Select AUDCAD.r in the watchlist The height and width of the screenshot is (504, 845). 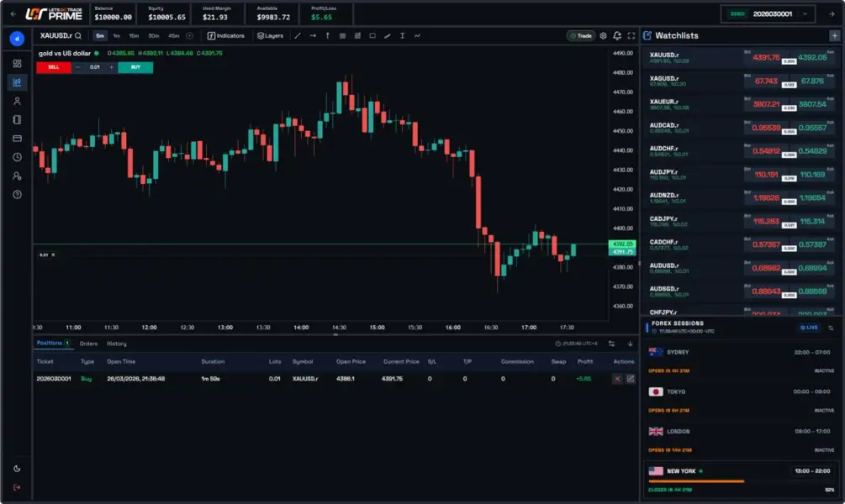(x=742, y=128)
